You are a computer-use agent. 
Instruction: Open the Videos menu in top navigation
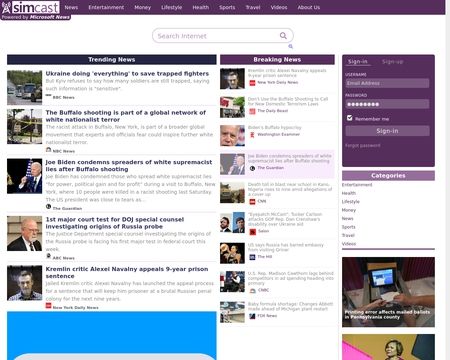pyautogui.click(x=279, y=7)
